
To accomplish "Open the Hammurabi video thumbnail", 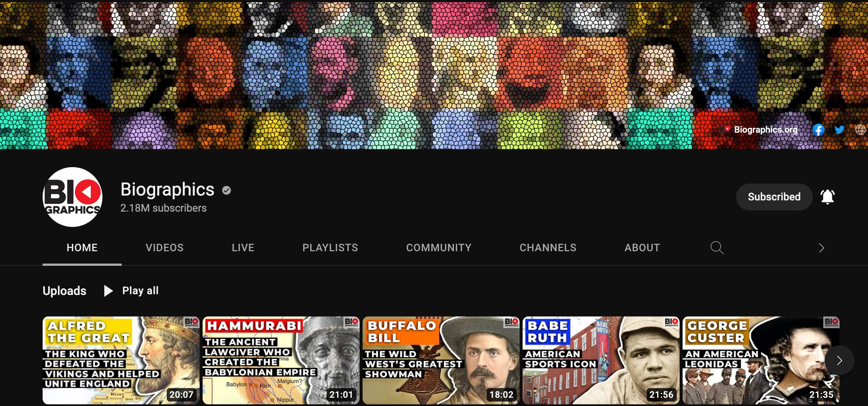I will 281,360.
